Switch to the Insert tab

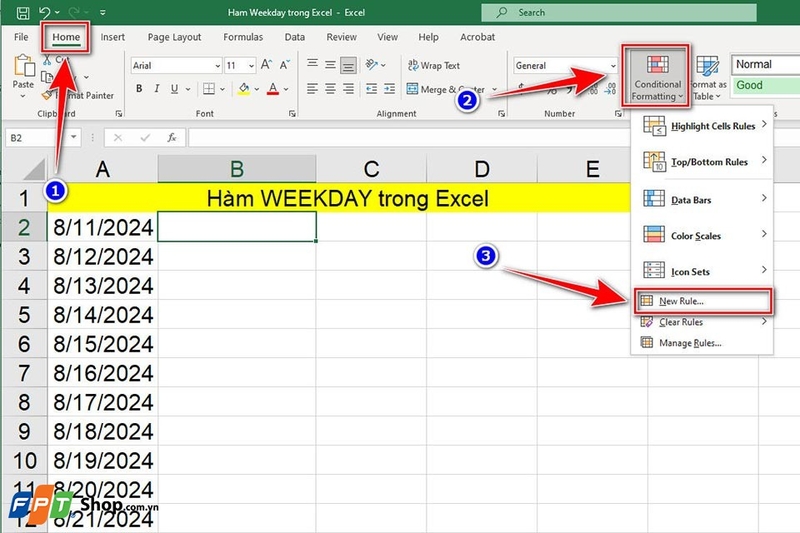click(112, 37)
